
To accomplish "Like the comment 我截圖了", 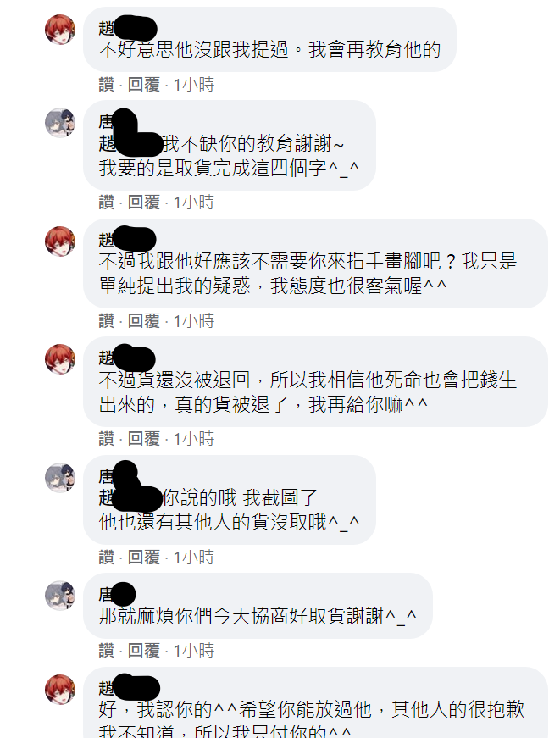I will tap(107, 558).
